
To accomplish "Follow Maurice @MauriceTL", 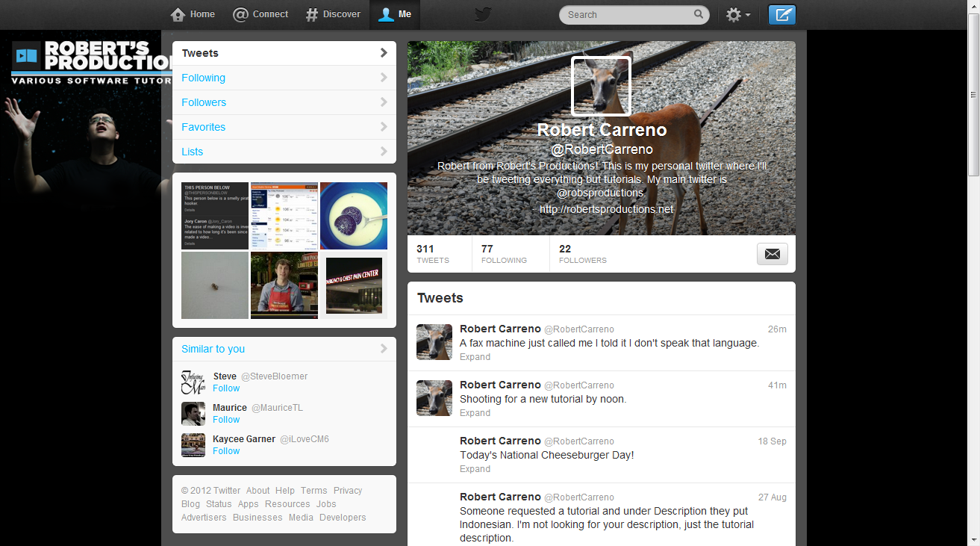I will click(x=226, y=420).
